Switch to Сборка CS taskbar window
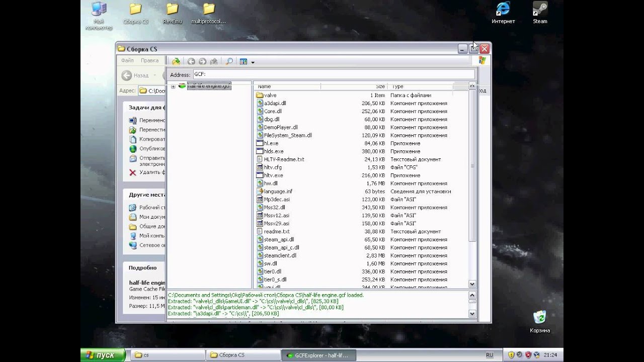644x362 pixels. [243, 355]
